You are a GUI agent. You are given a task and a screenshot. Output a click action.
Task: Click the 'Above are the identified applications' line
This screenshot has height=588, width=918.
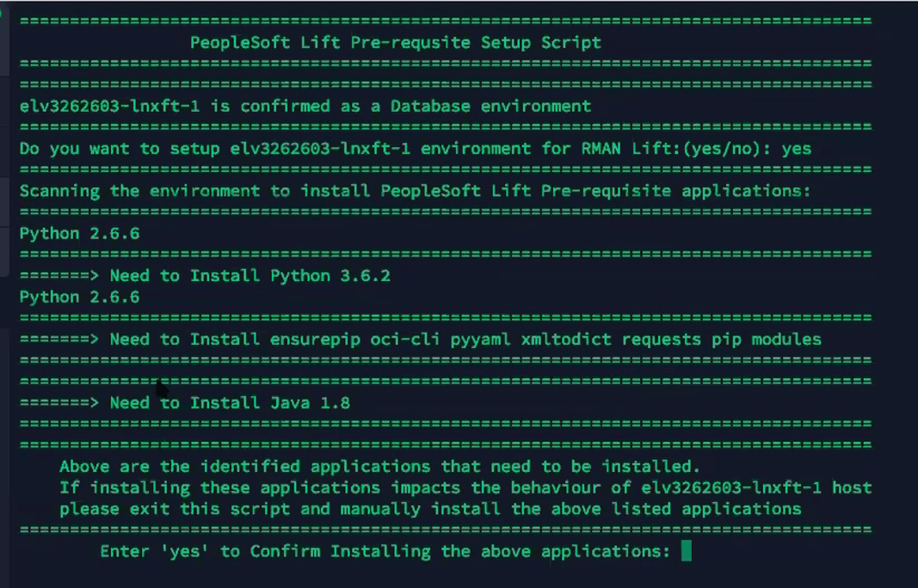pyautogui.click(x=380, y=466)
